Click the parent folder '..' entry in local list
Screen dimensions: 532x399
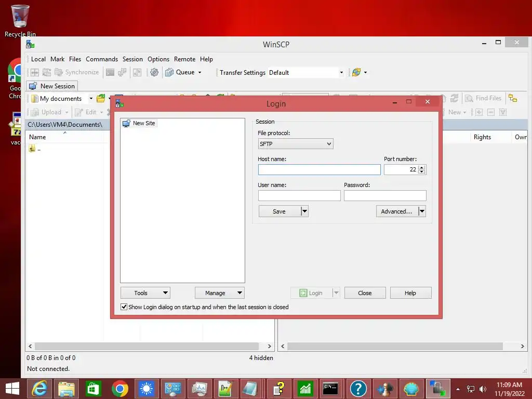click(x=35, y=148)
